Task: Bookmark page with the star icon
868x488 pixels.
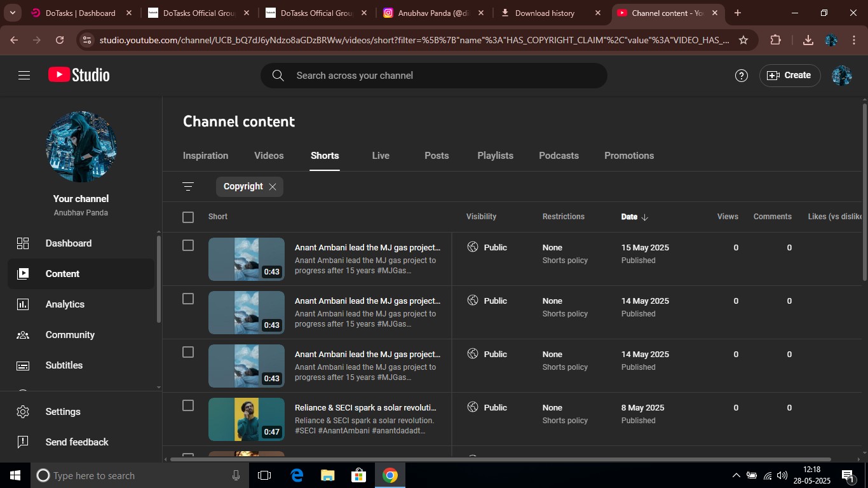Action: pyautogui.click(x=743, y=40)
